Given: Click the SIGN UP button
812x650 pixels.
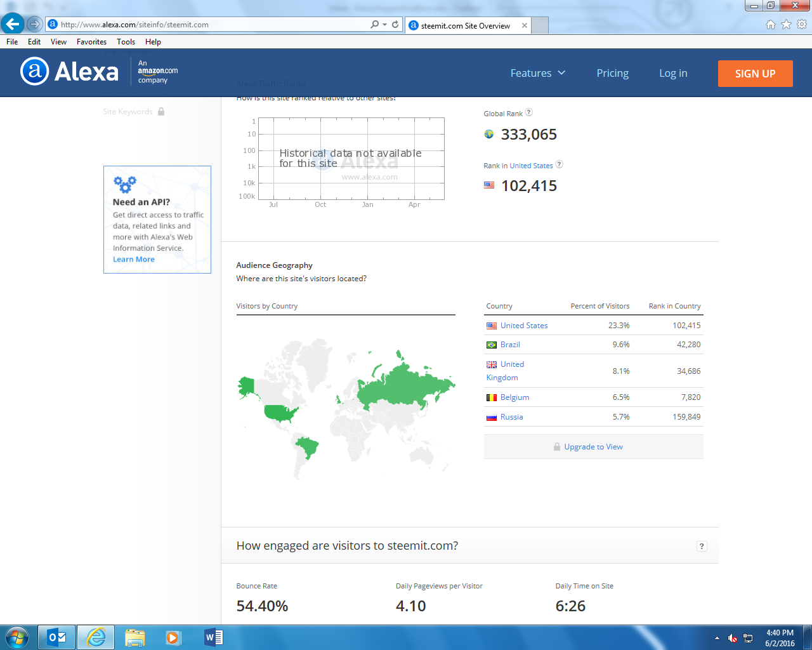Looking at the screenshot, I should point(755,74).
